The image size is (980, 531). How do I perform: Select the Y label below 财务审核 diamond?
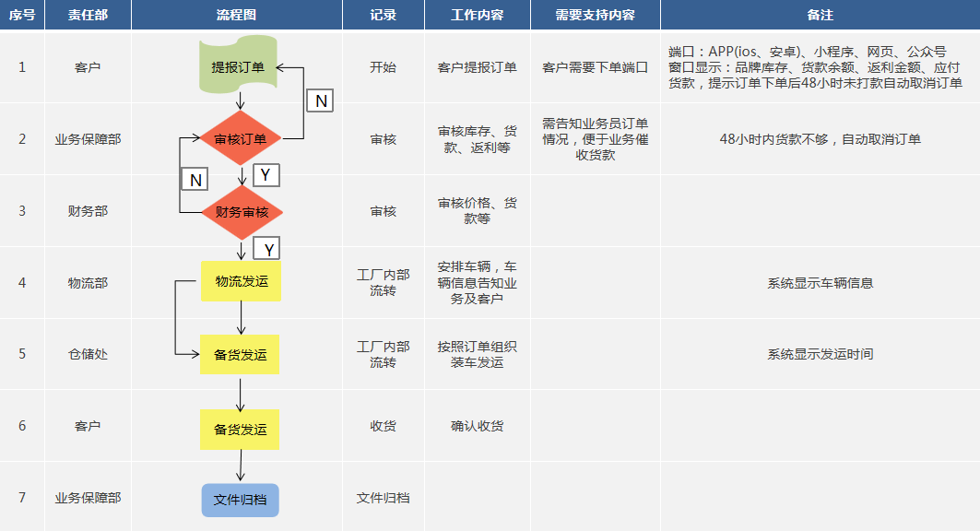[x=266, y=249]
